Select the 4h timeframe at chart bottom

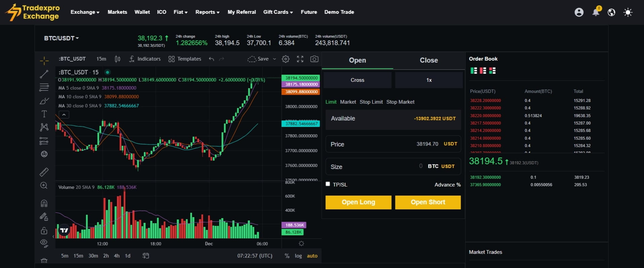(x=117, y=256)
